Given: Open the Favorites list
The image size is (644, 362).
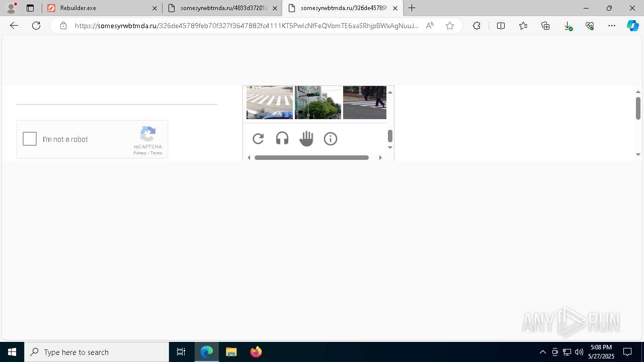Looking at the screenshot, I should pos(523,26).
